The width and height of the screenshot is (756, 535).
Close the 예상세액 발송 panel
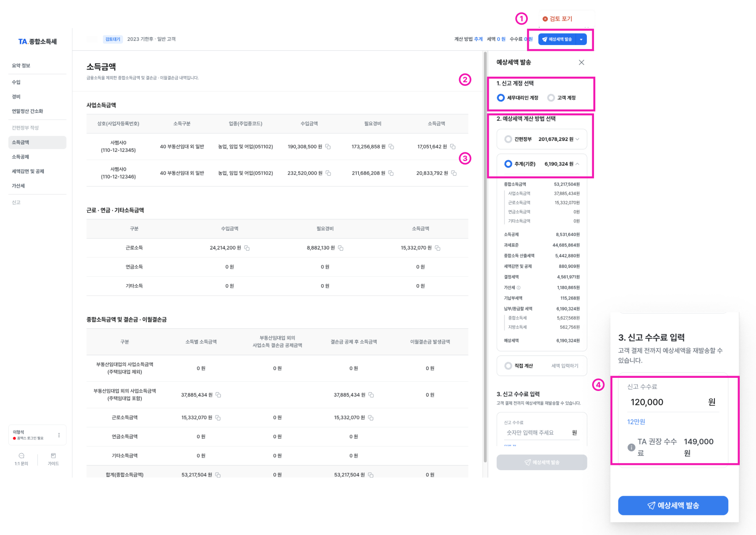[x=581, y=63]
